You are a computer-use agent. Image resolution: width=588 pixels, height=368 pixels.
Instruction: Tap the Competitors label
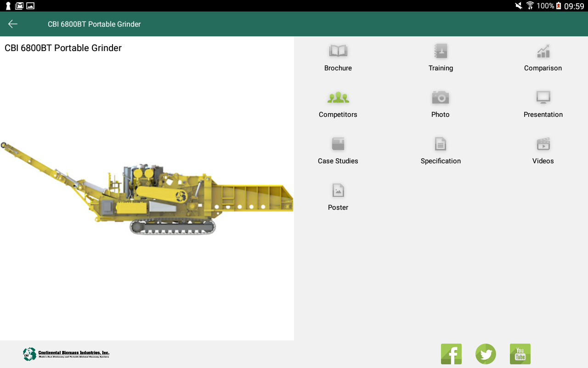338,115
